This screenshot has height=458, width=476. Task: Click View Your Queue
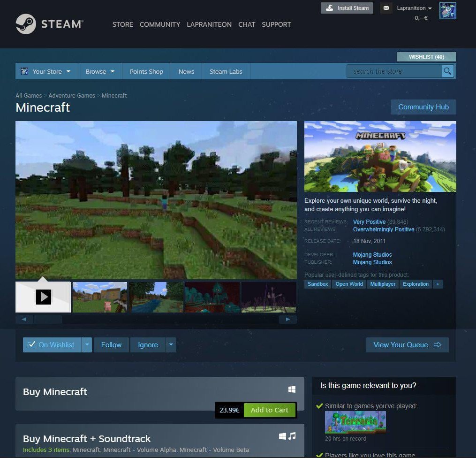[x=408, y=345]
